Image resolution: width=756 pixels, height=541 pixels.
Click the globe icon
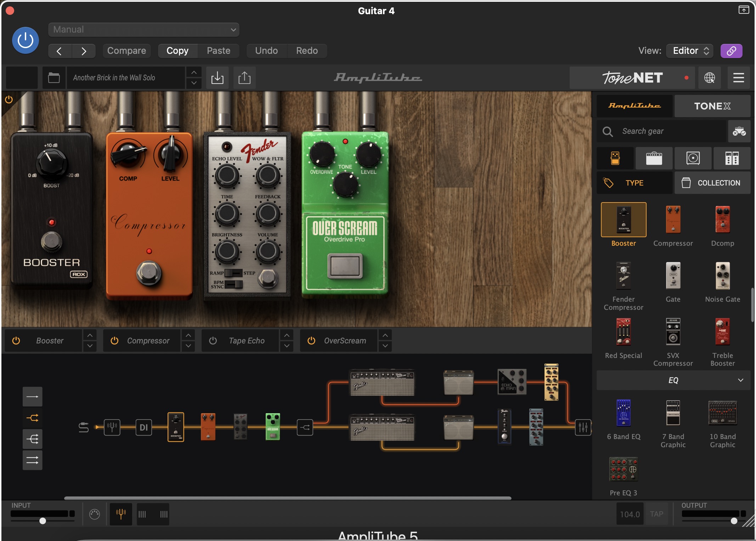tap(709, 78)
